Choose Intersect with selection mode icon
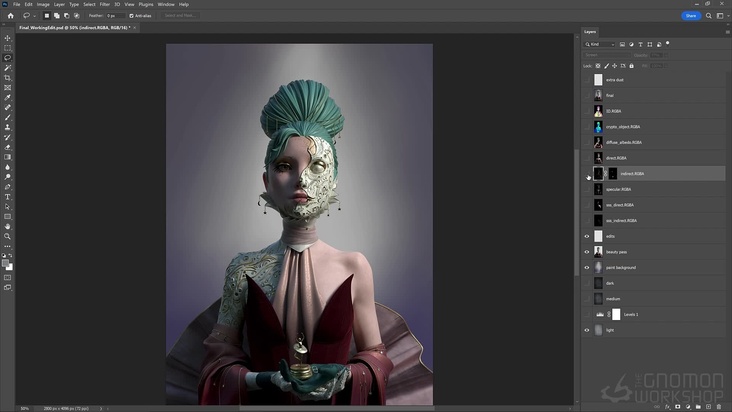 click(77, 15)
